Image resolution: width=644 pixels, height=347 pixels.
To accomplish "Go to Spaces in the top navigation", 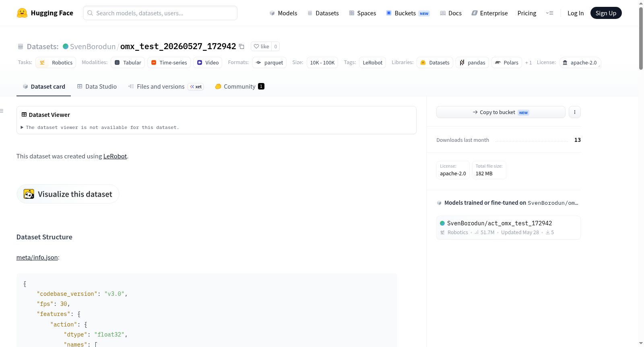I will 362,13.
